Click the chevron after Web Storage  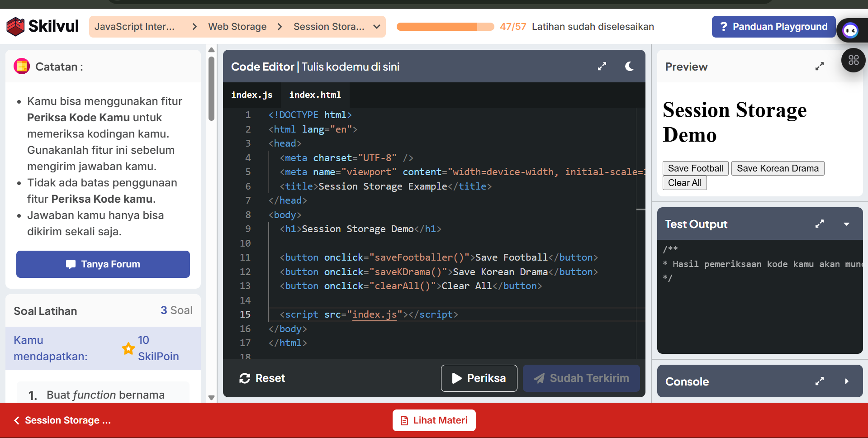click(x=280, y=27)
